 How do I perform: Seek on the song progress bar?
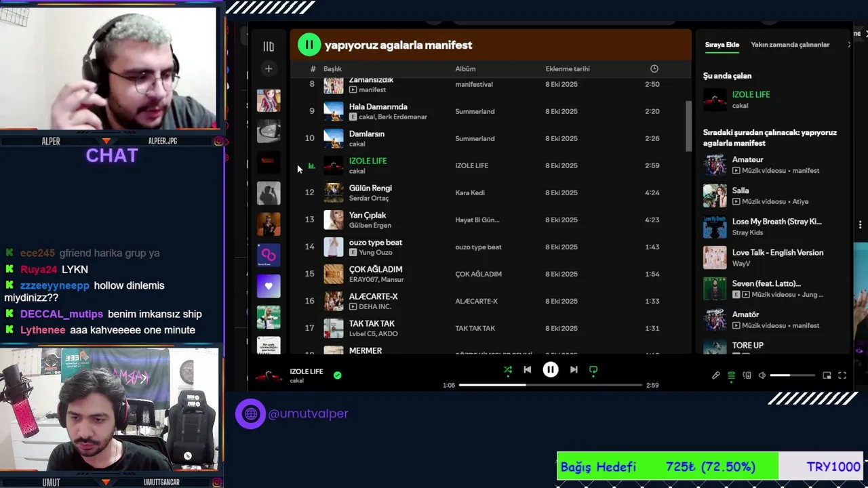(x=551, y=385)
